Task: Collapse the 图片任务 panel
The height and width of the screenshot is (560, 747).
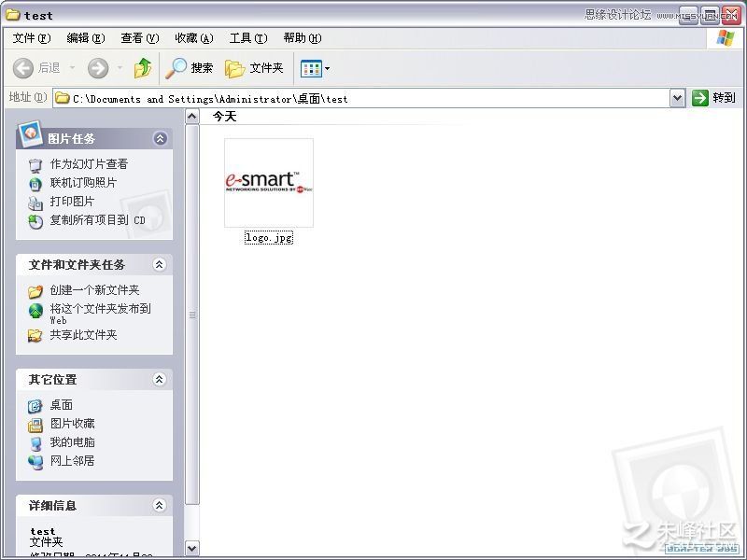Action: (x=160, y=138)
